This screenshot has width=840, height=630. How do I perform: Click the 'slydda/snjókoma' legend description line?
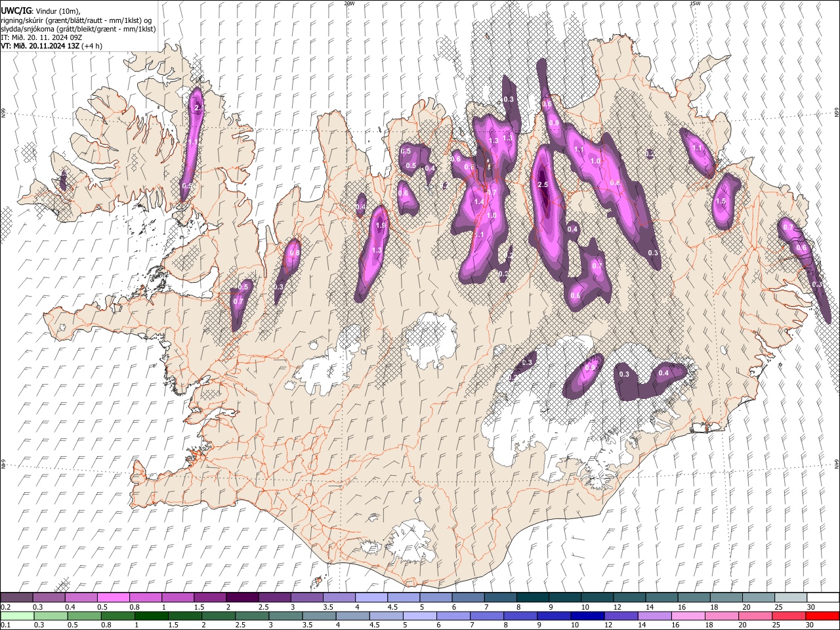coord(78,29)
